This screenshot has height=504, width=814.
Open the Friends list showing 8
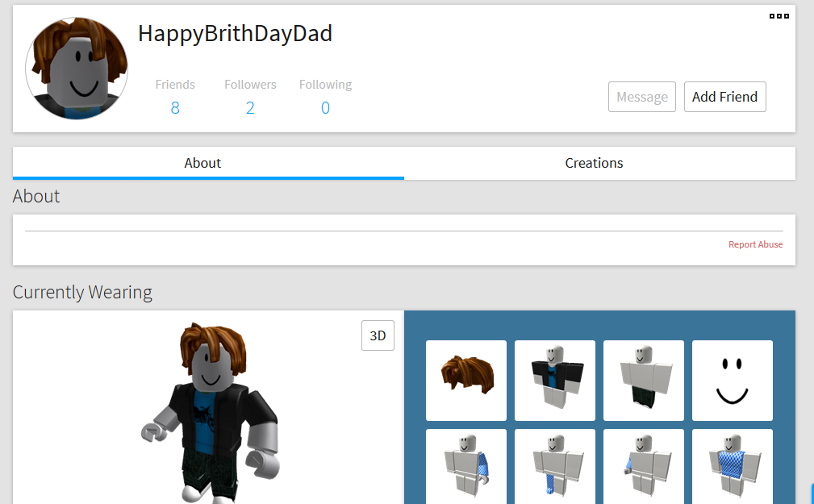175,107
